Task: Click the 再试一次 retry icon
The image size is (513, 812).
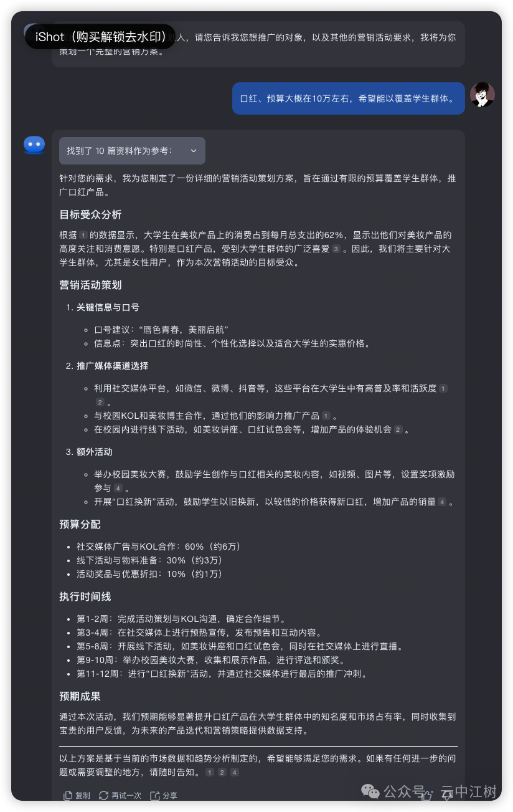Action: (x=104, y=795)
